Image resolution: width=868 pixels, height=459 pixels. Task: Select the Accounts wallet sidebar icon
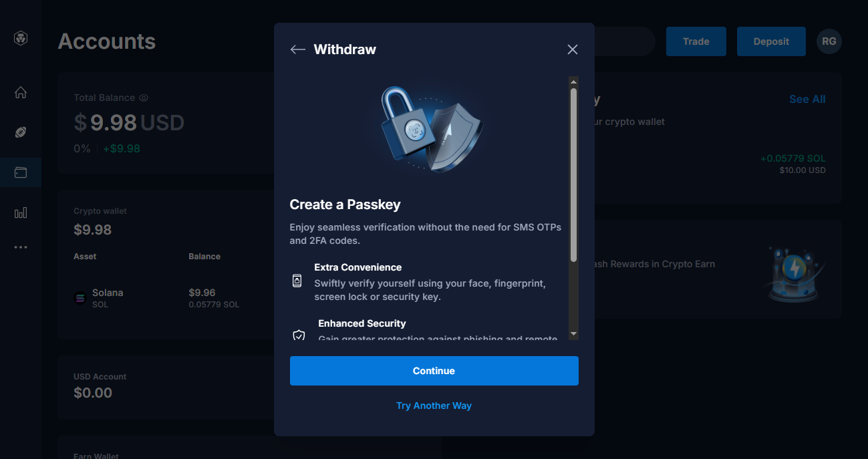tap(21, 172)
